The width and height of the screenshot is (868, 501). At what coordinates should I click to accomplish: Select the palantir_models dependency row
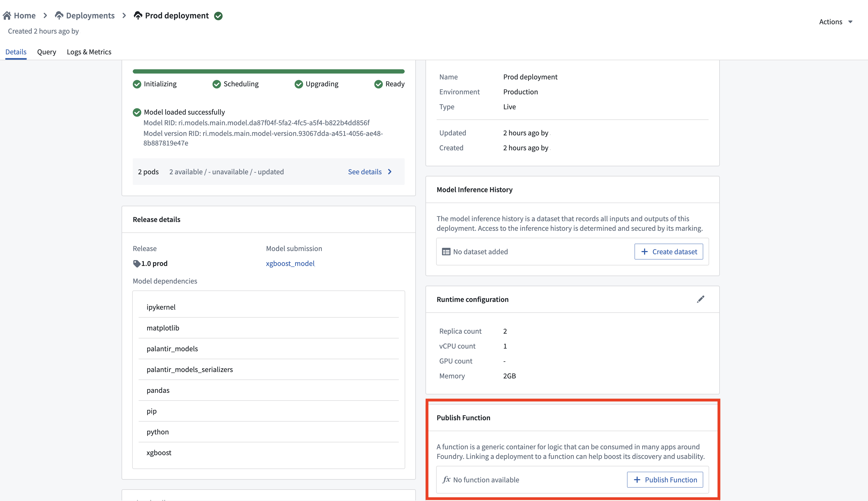[269, 349]
